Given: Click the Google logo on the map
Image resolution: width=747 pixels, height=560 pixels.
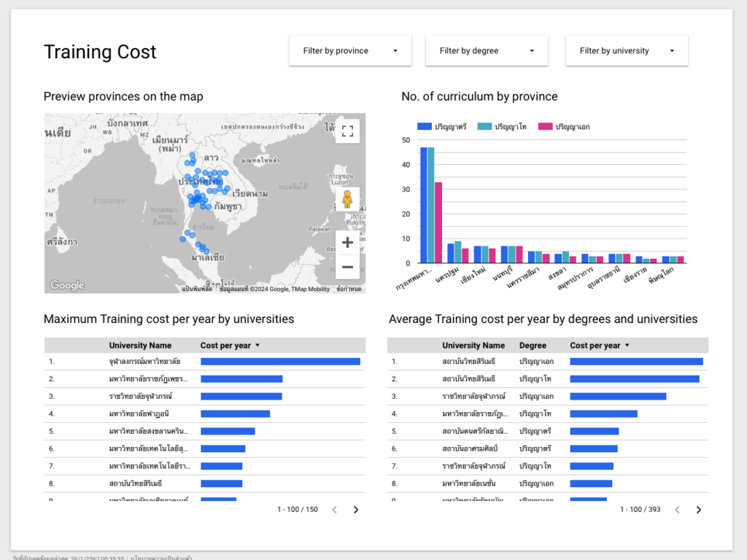Looking at the screenshot, I should (x=67, y=285).
